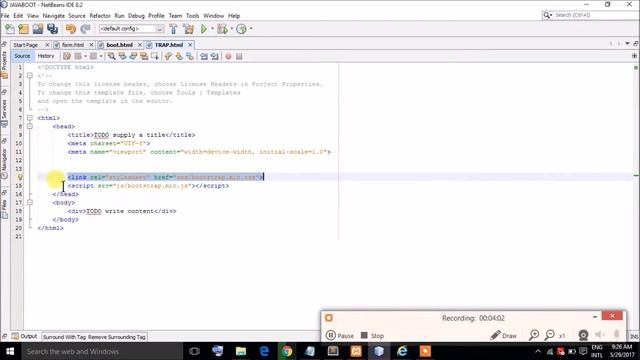Screen dimensions: 640x360
Task: Switch to Source view
Action: (22, 56)
